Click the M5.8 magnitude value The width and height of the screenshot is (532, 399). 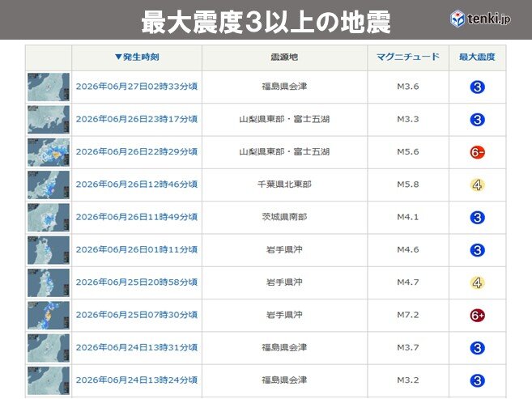tap(408, 185)
